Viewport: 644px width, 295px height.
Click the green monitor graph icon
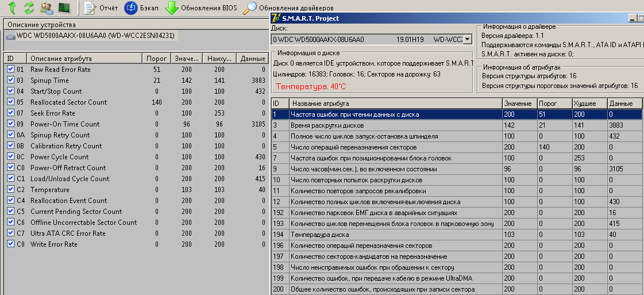click(x=64, y=7)
